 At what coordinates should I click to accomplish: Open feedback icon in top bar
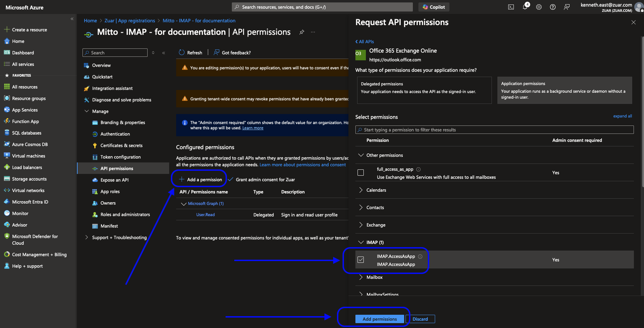click(567, 7)
